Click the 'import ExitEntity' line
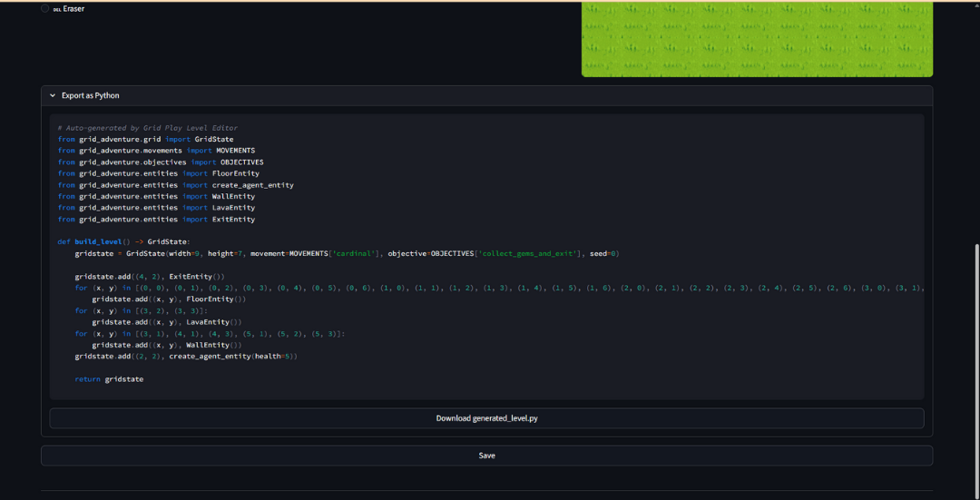Image resolution: width=980 pixels, height=500 pixels. [156, 220]
